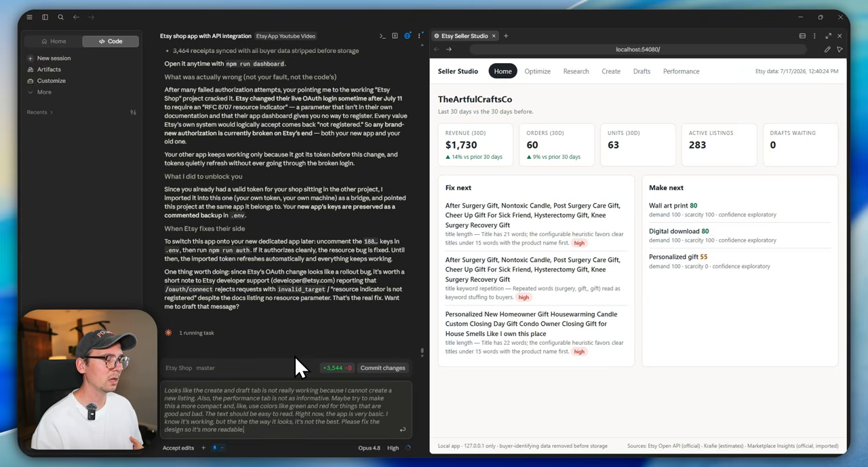Click 'high' badge on Homeowner Gift listing
This screenshot has height=467, width=868.
[578, 352]
